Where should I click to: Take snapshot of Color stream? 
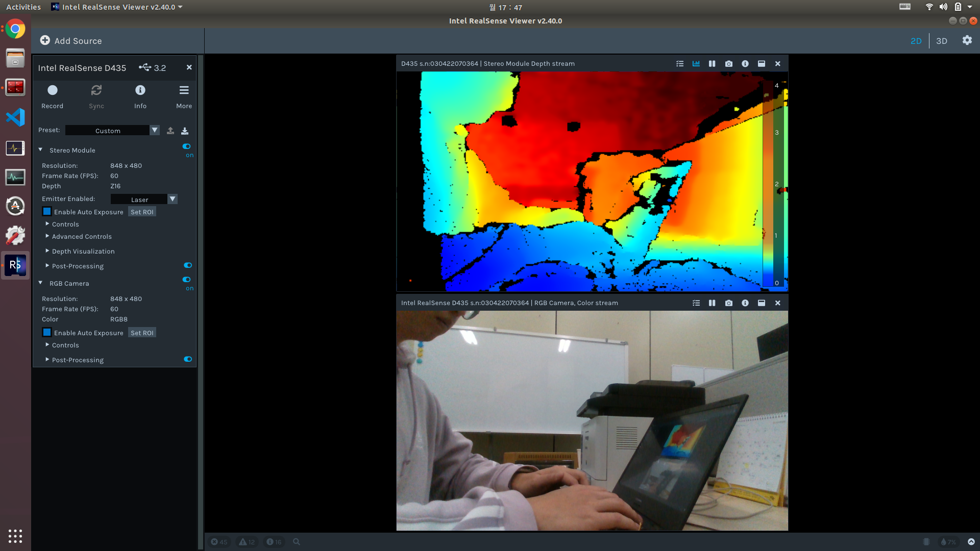[728, 303]
